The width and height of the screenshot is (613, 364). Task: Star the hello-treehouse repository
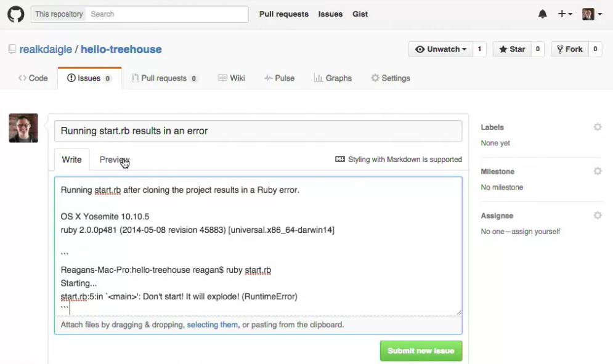pos(512,49)
